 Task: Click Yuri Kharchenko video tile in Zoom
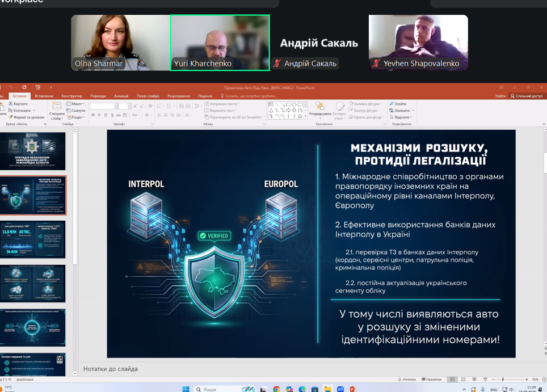220,43
